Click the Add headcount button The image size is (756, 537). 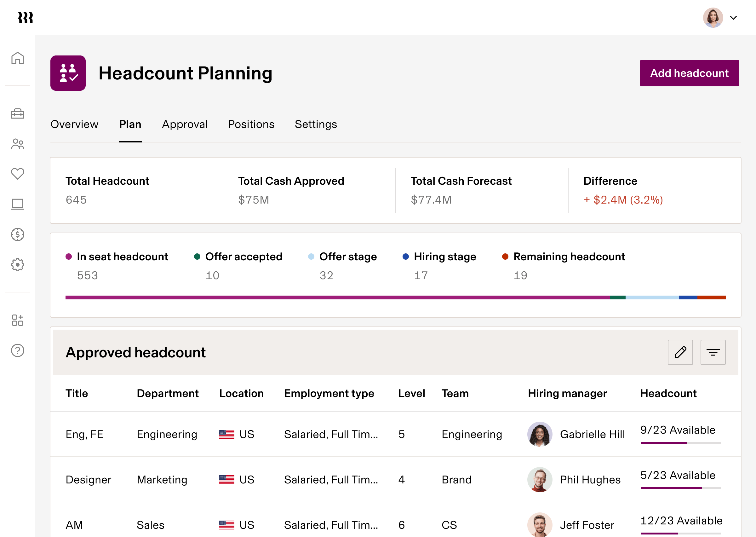[689, 73]
